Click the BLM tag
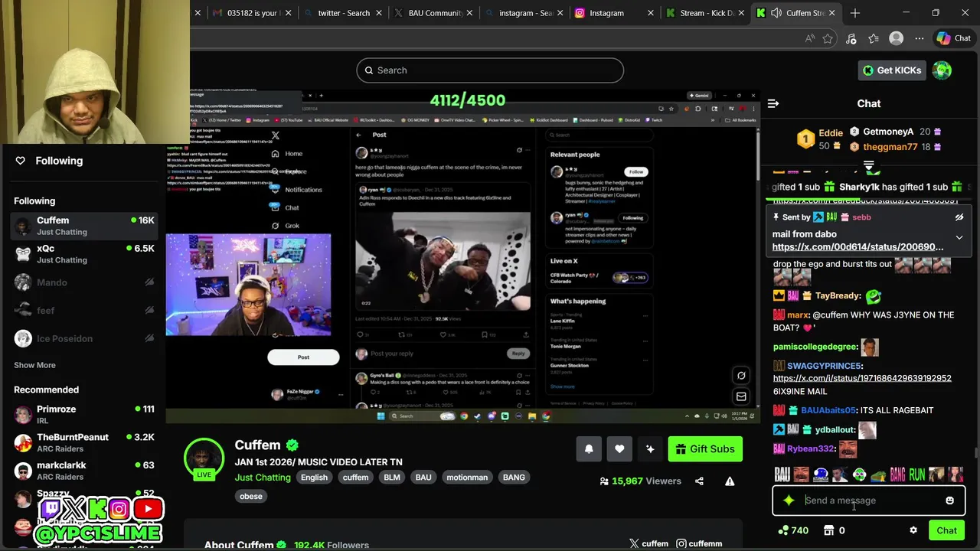 [x=392, y=478]
